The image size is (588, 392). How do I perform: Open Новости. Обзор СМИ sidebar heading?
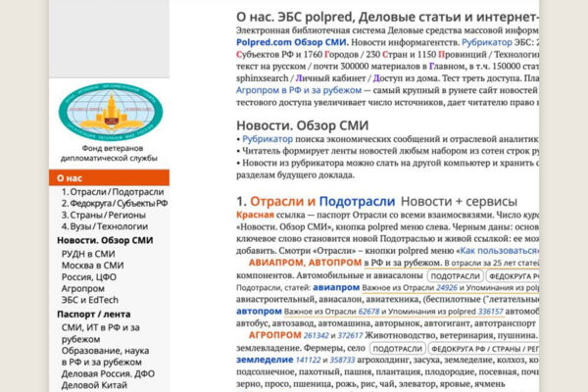click(105, 240)
